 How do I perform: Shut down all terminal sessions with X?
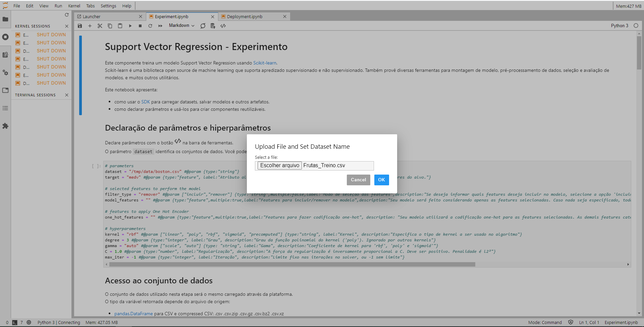point(67,95)
